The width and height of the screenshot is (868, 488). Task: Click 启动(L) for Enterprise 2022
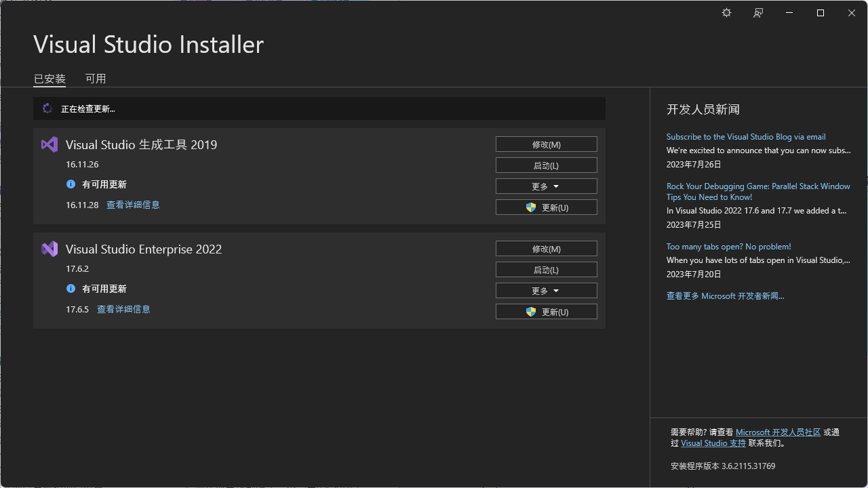[x=547, y=270]
